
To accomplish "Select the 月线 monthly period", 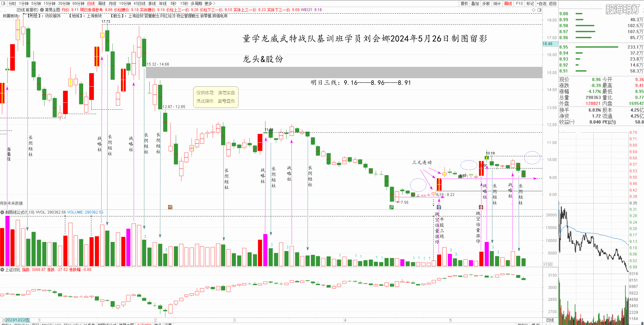I will (112, 3).
